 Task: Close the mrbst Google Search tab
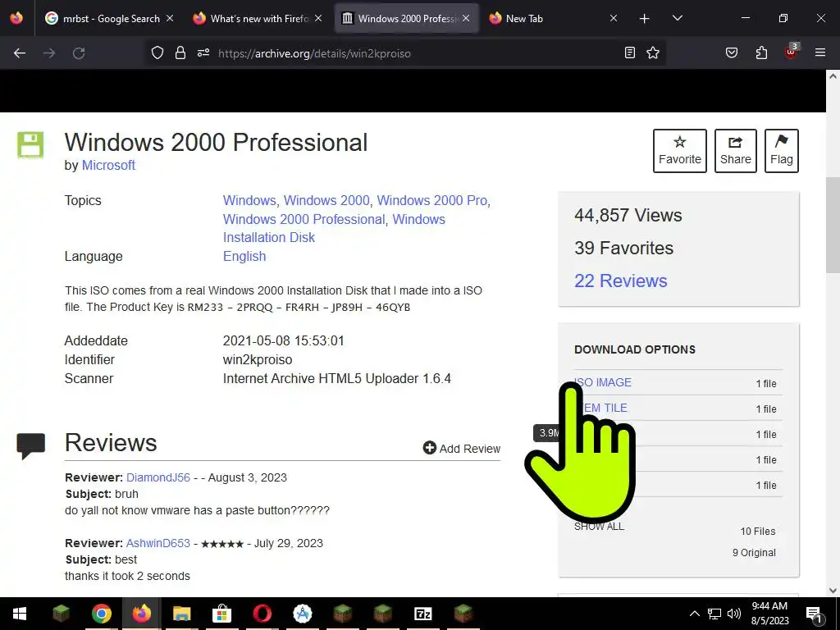169,18
